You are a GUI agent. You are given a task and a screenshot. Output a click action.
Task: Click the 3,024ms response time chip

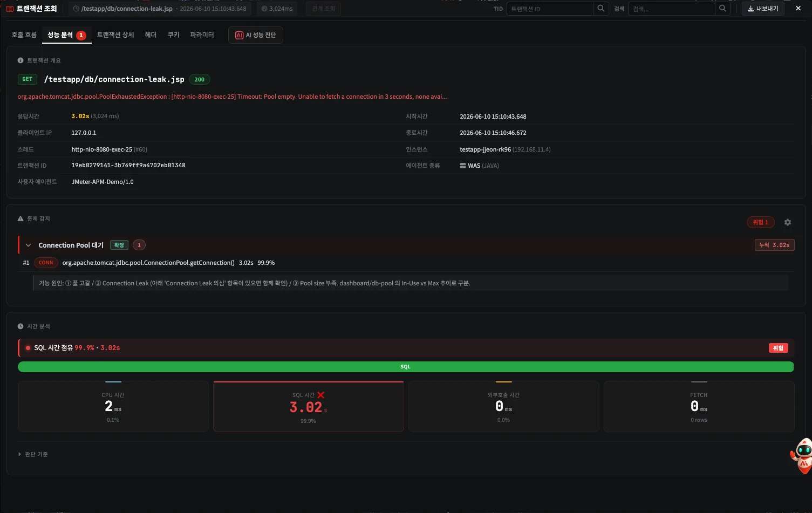pos(277,9)
